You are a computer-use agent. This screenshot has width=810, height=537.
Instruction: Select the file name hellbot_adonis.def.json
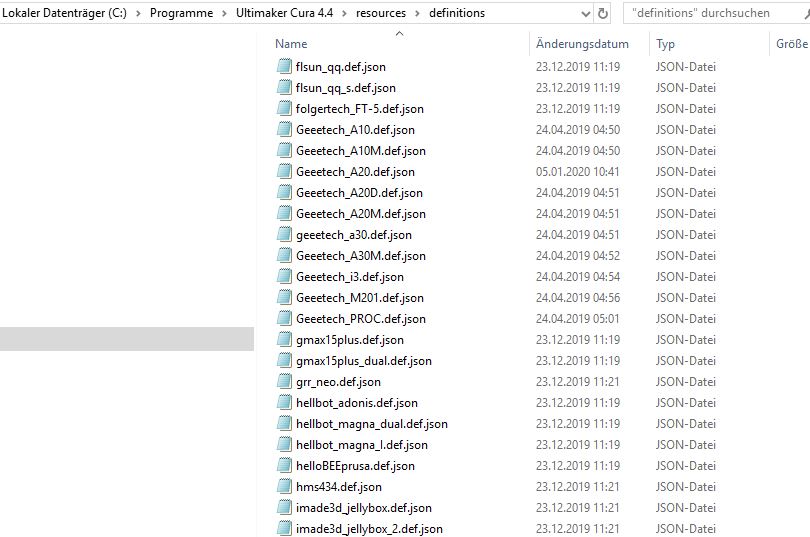pyautogui.click(x=356, y=403)
